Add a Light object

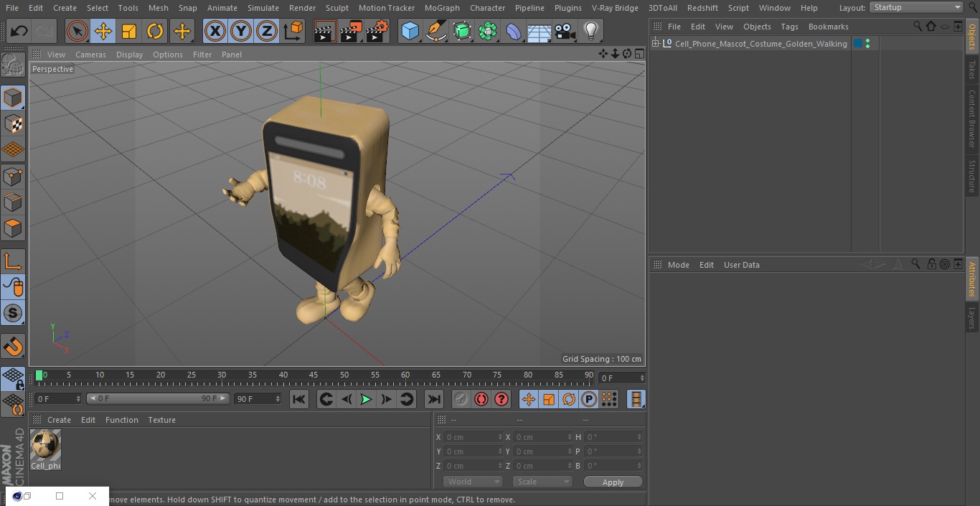590,31
